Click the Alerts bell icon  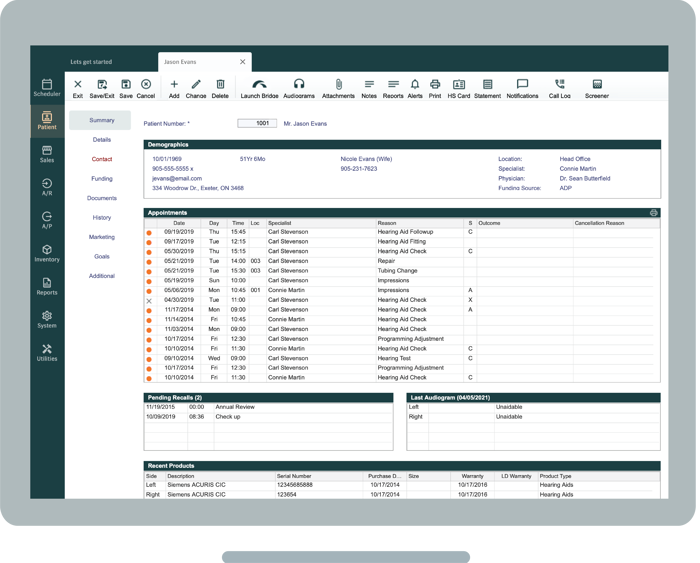click(x=415, y=86)
